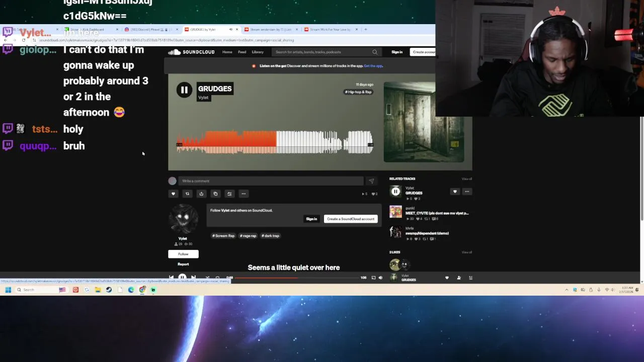Click Sign in at the top bar

coord(397,52)
